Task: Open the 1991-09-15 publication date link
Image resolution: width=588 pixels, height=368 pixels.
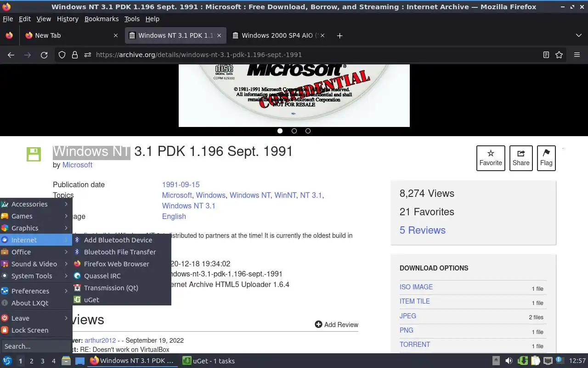Action: 181,184
